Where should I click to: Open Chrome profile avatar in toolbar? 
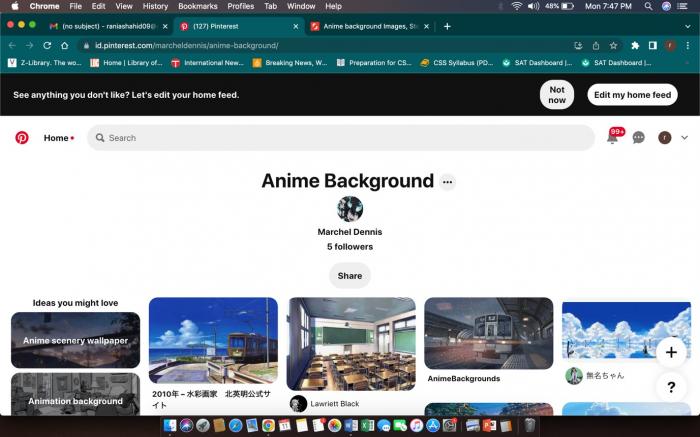(670, 46)
